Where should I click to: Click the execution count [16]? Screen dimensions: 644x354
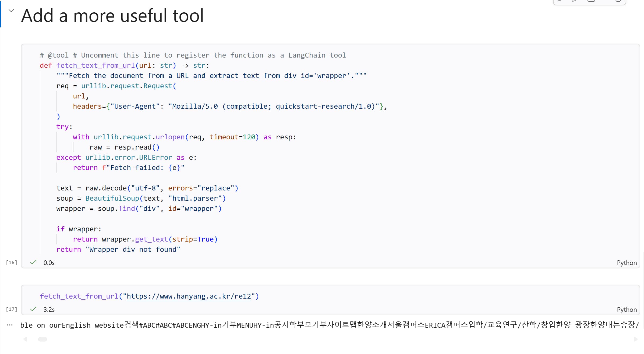pos(11,263)
